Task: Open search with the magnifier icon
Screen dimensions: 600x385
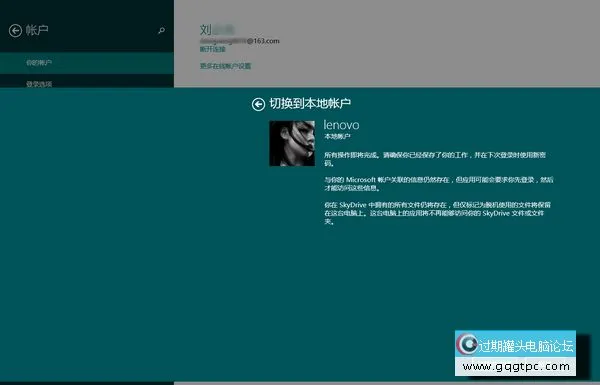Action: click(x=161, y=30)
